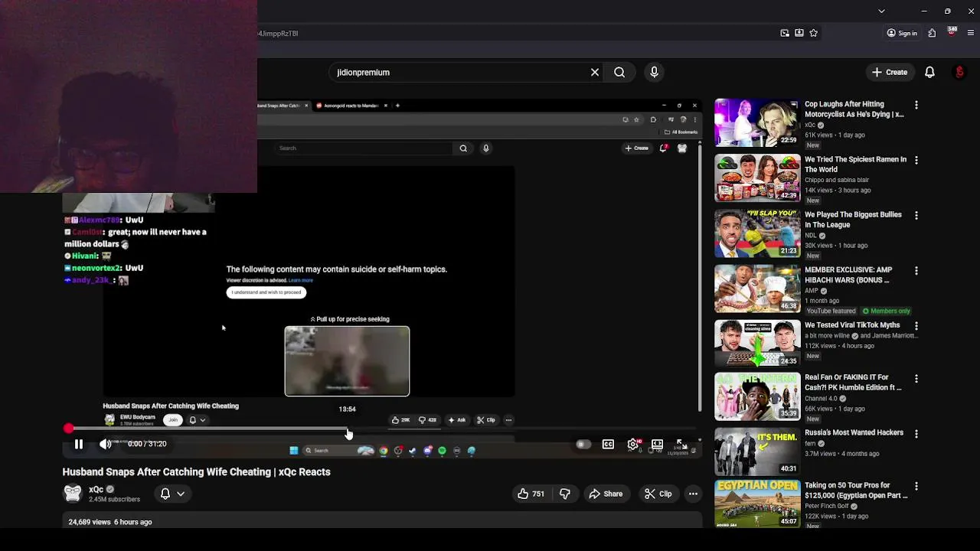Open more actions three-dot menu below video
Viewport: 980px width, 551px height.
point(693,494)
